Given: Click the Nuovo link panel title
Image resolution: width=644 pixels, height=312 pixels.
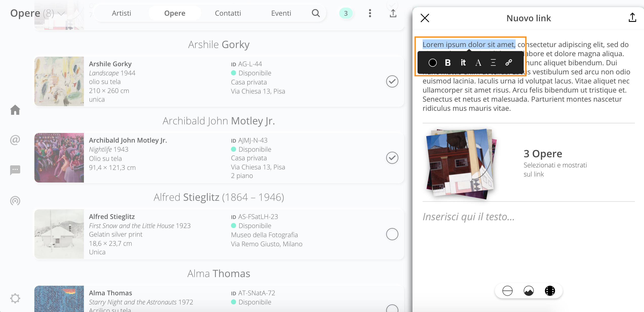Looking at the screenshot, I should 529,18.
